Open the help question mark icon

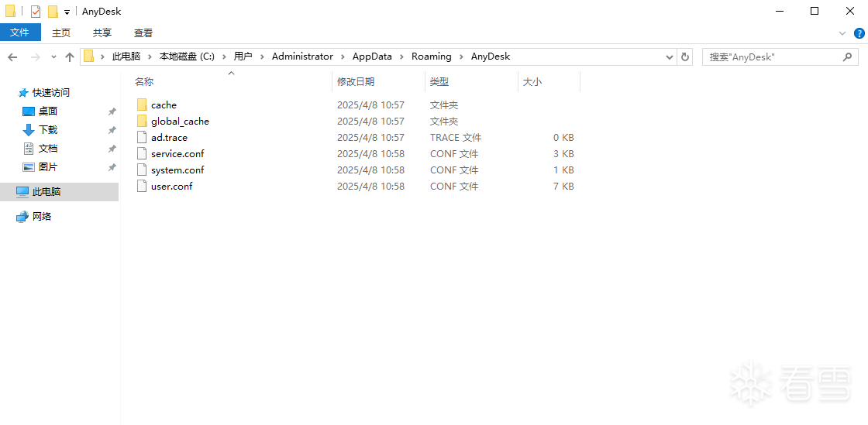click(859, 33)
